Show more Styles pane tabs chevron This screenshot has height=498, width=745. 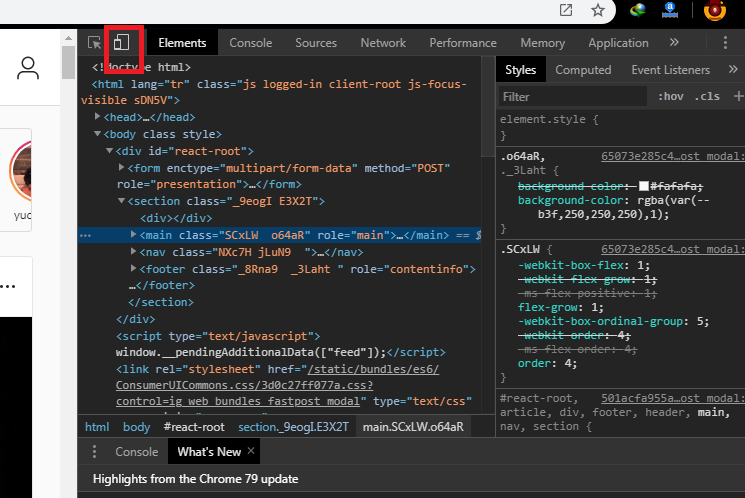[x=733, y=69]
